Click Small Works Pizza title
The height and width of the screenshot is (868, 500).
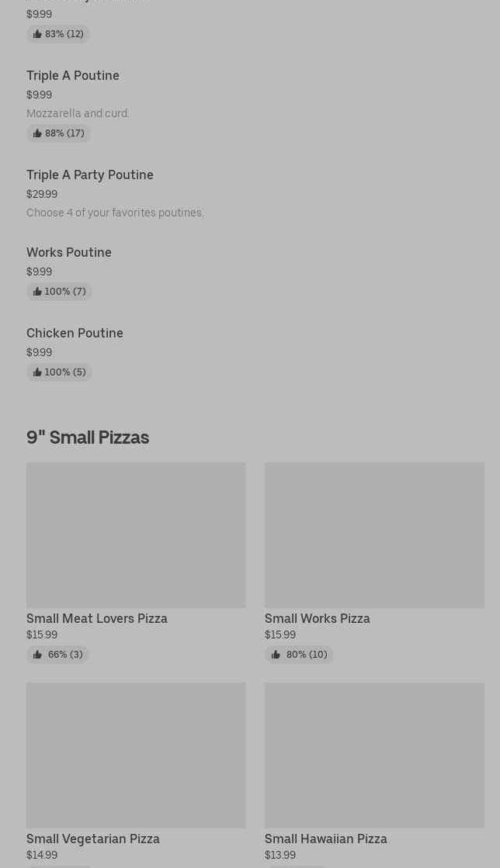pos(318,618)
